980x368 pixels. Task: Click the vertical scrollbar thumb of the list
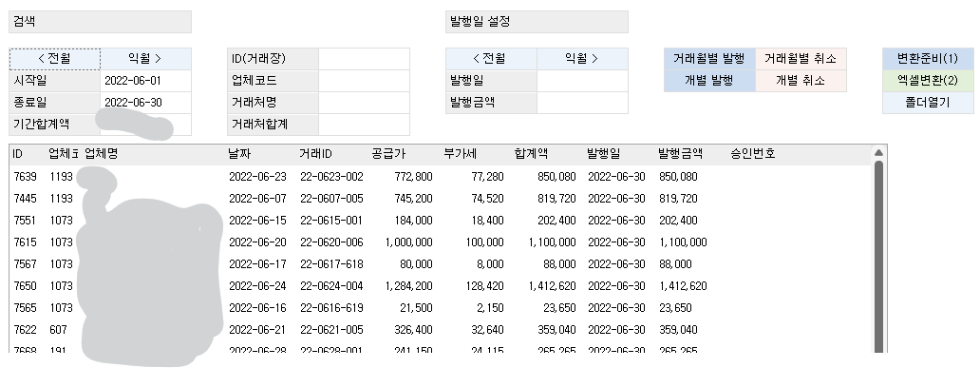pos(878,257)
